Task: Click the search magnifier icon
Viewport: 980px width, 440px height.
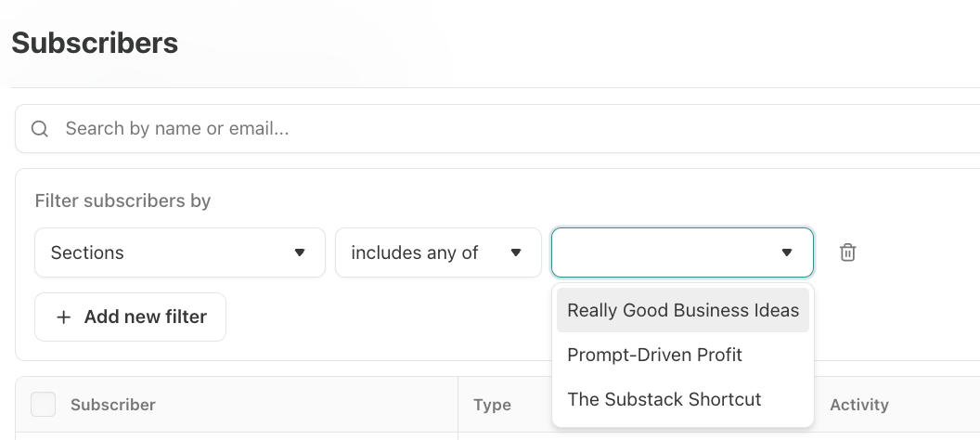Action: [40, 129]
